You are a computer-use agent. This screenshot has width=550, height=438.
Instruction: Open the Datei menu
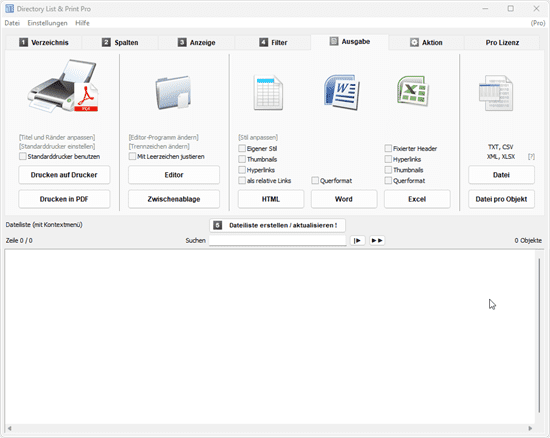point(12,23)
